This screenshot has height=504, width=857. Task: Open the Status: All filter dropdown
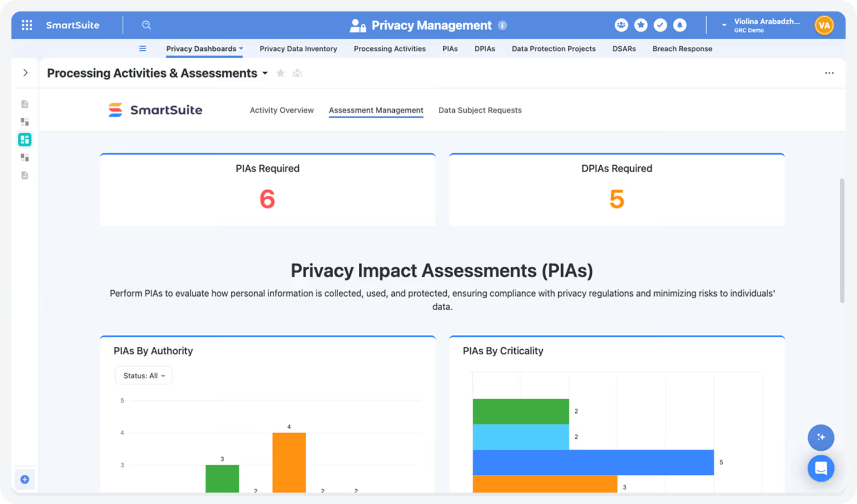[144, 375]
